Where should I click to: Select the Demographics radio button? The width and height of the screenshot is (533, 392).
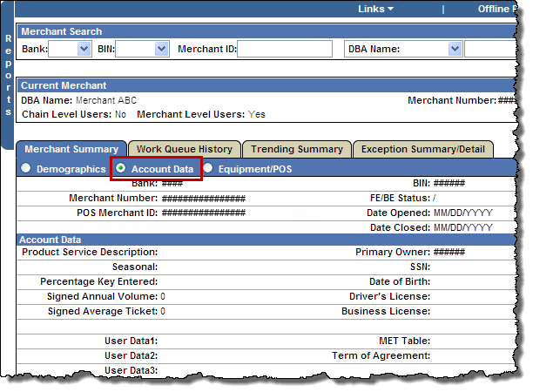[x=26, y=168]
